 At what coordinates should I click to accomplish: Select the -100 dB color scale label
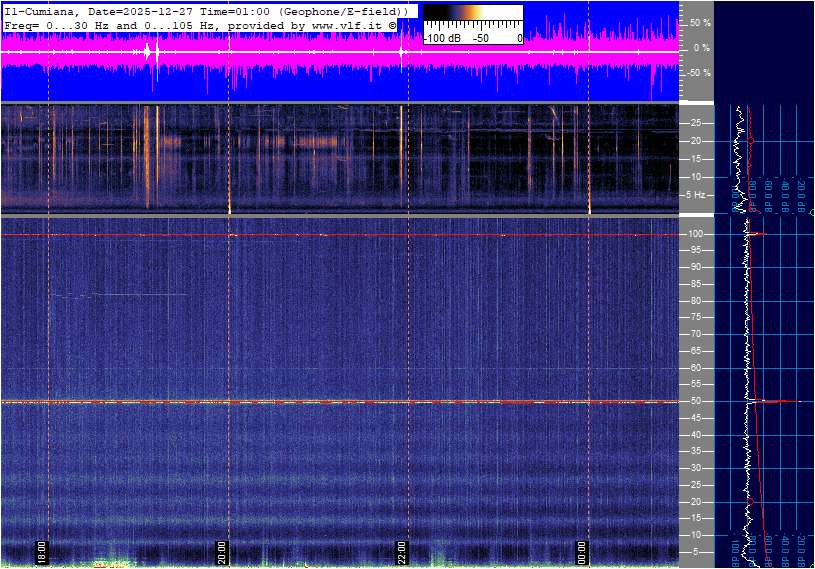click(x=440, y=38)
